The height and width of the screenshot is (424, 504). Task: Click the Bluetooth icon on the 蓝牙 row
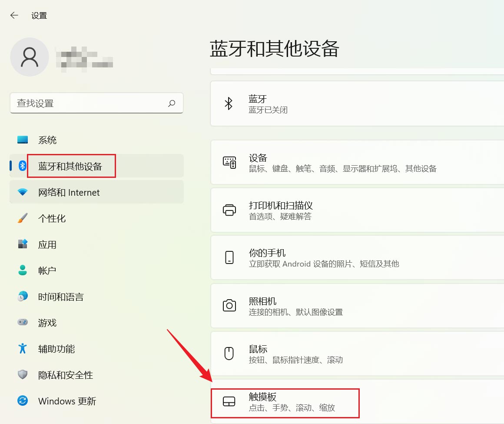coord(229,103)
